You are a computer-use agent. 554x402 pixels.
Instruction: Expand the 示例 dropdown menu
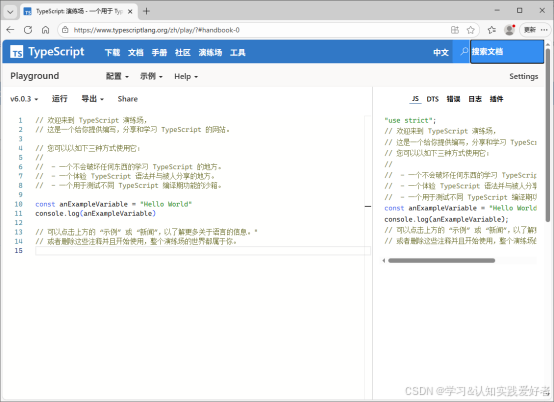(151, 76)
